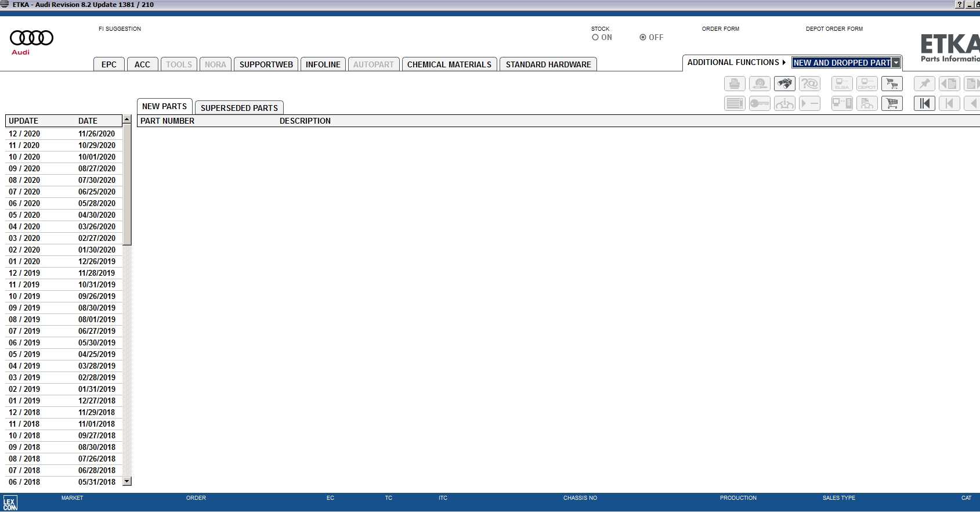
Task: Select update row 01 / 2020
Action: [64, 261]
